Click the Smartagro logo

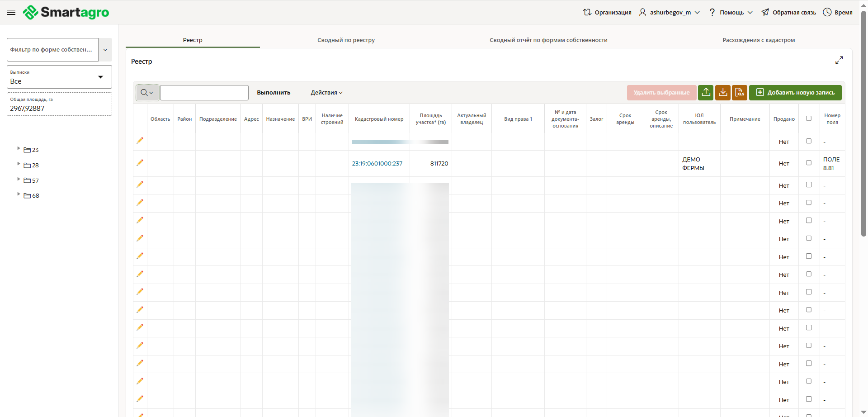66,12
